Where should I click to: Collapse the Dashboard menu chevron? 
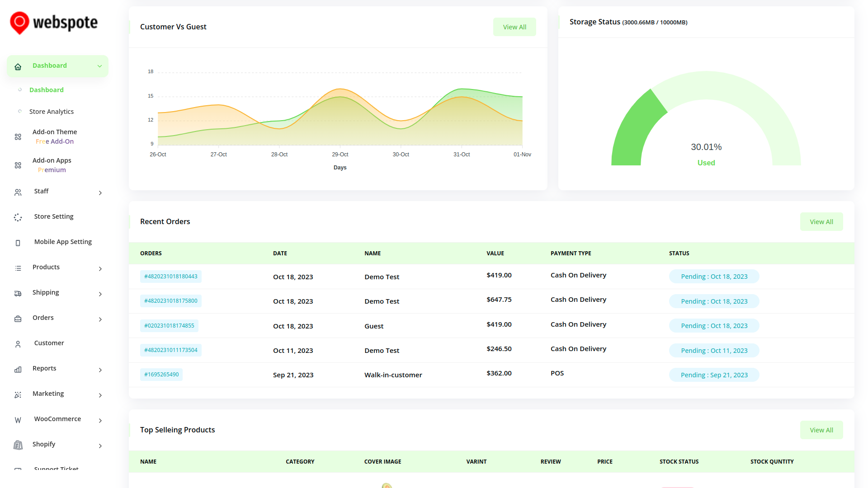[x=99, y=66]
